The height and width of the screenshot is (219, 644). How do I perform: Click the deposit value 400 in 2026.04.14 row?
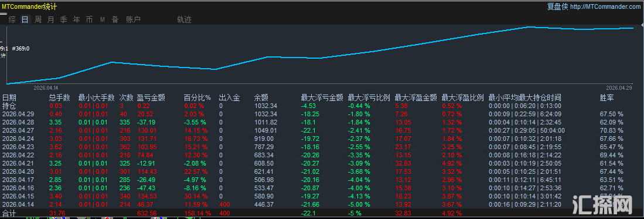point(224,204)
